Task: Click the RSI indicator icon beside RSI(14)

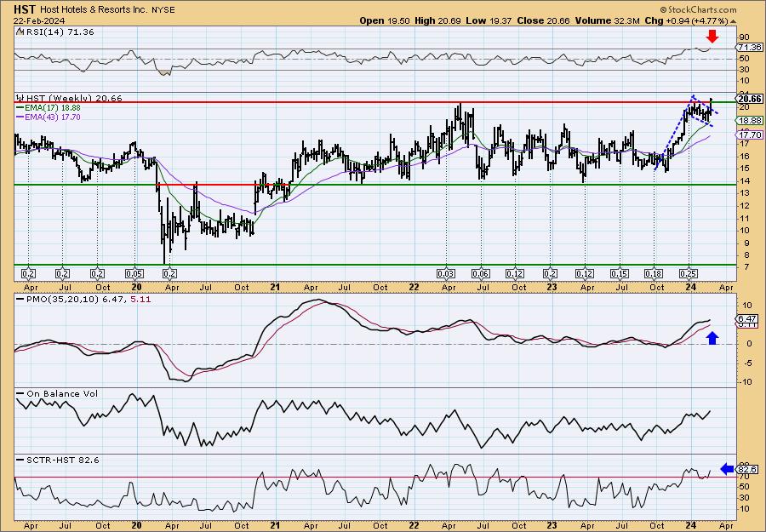Action: coord(20,32)
